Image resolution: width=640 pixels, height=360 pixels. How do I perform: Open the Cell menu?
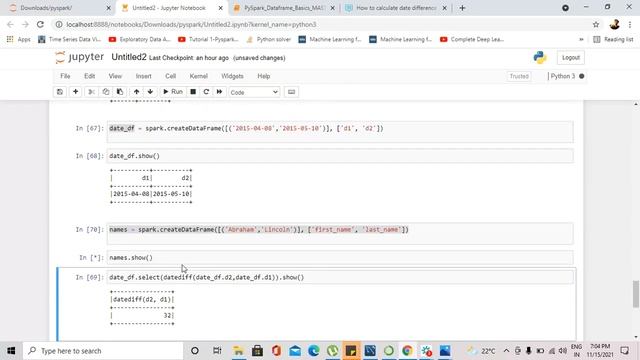(171, 76)
